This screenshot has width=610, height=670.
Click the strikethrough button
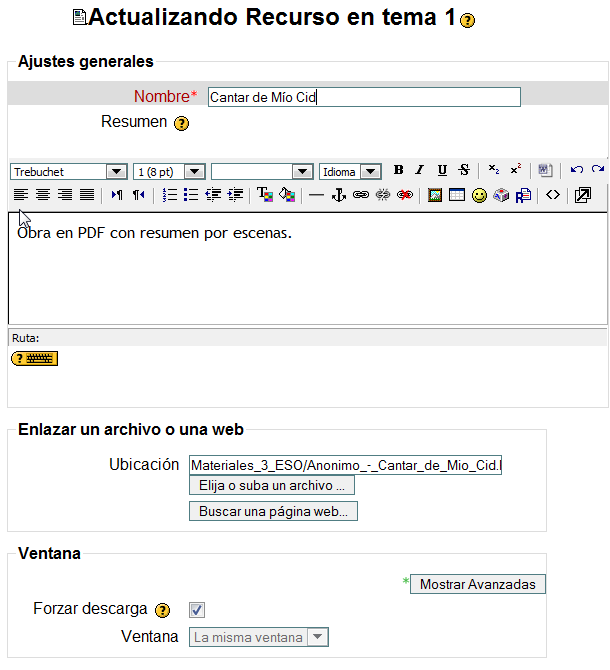coord(464,171)
